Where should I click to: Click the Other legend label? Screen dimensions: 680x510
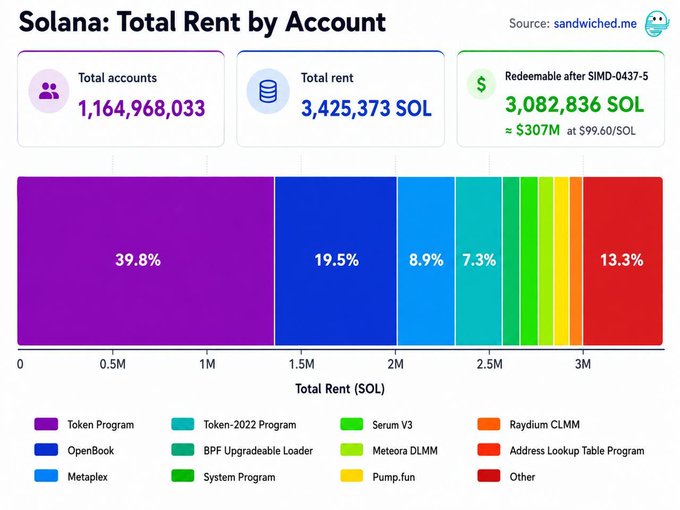[522, 477]
